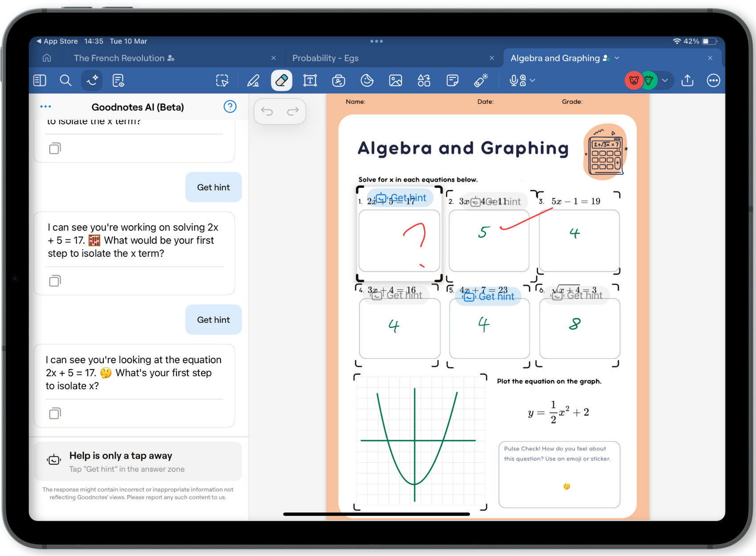
Task: Click the help question mark icon
Action: (230, 107)
